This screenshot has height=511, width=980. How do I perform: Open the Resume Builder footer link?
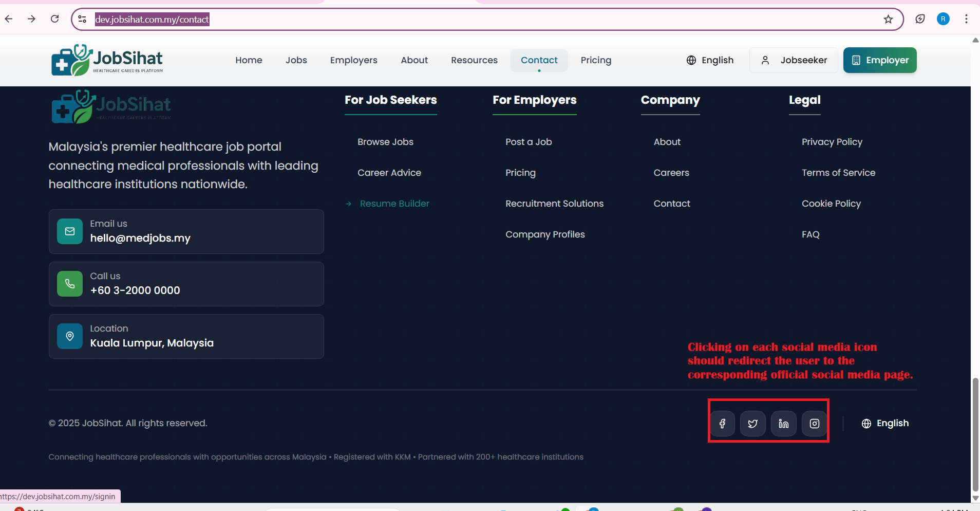[394, 204]
